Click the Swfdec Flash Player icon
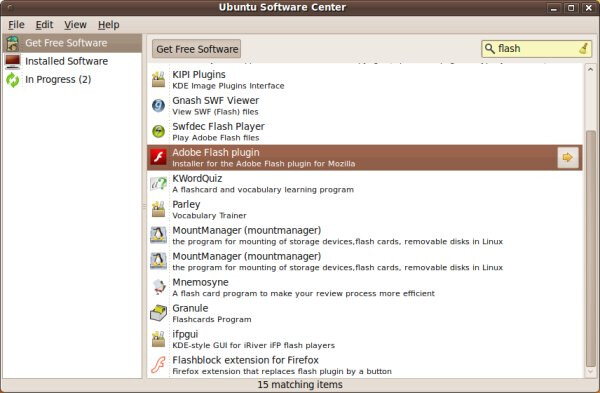This screenshot has width=600, height=393. [158, 132]
